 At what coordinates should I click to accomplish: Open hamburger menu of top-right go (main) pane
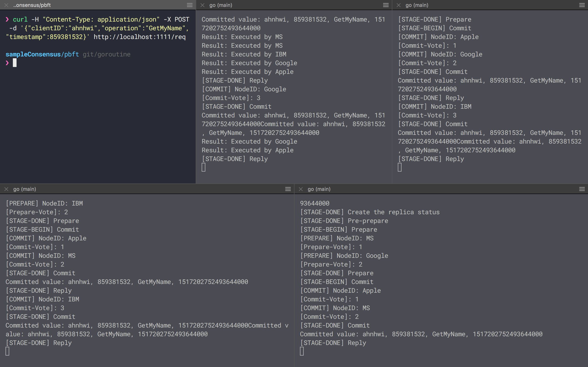(582, 5)
